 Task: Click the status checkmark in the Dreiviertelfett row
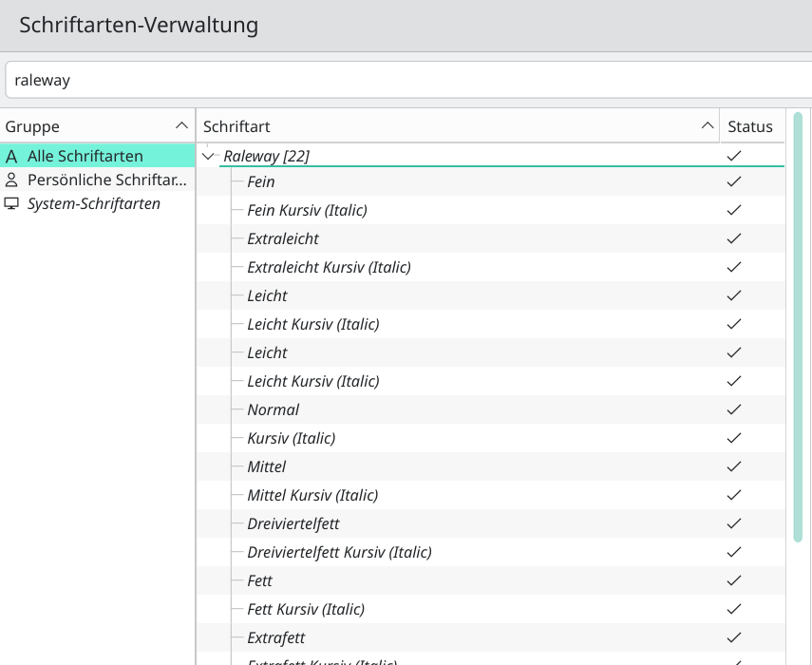coord(734,523)
